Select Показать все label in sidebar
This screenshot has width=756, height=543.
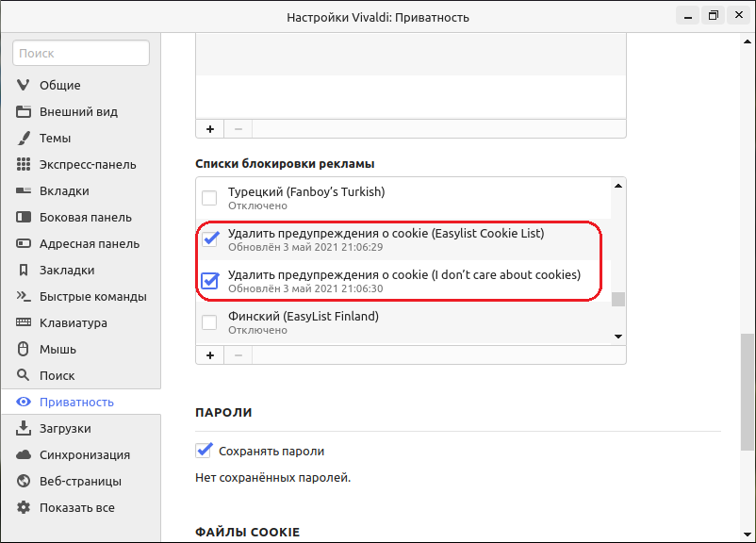click(77, 508)
